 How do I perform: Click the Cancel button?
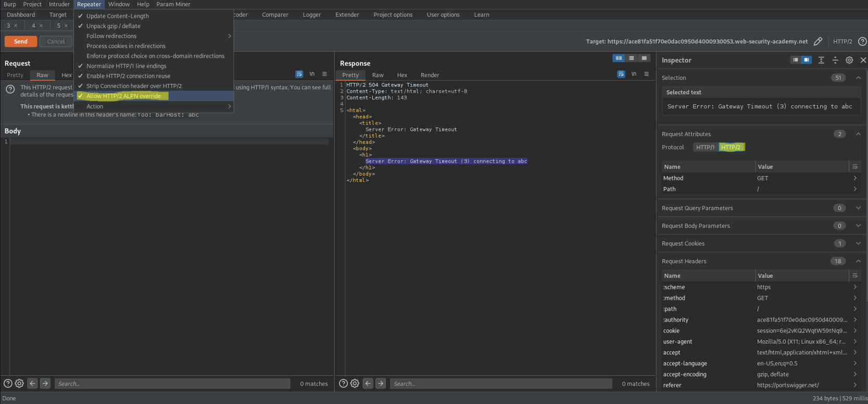pyautogui.click(x=56, y=41)
